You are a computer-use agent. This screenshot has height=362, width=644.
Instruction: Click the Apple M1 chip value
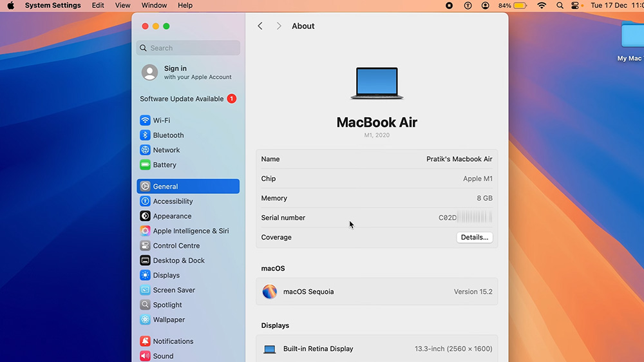pos(478,178)
